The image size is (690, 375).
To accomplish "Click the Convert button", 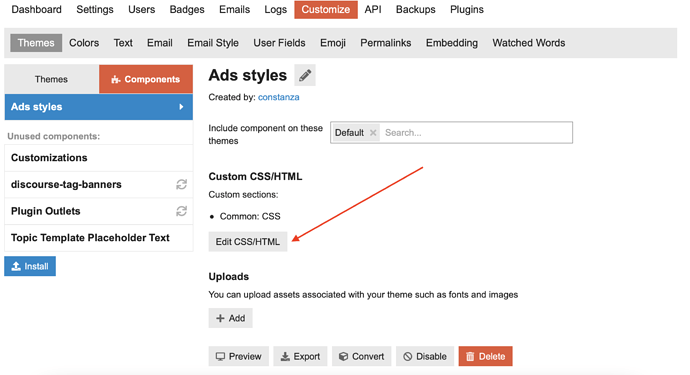I will pyautogui.click(x=361, y=357).
